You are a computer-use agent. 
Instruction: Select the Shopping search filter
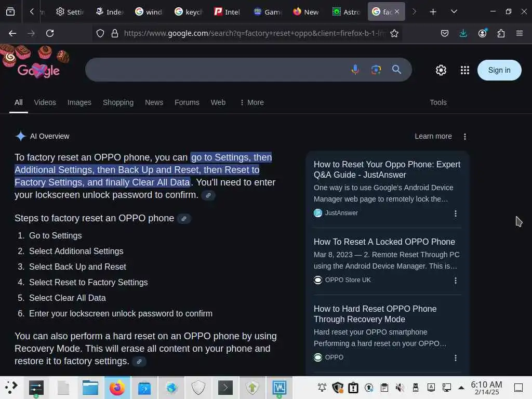pyautogui.click(x=118, y=102)
